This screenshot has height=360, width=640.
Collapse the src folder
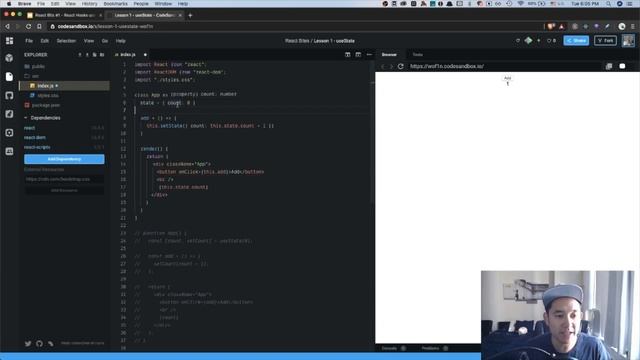coord(32,76)
